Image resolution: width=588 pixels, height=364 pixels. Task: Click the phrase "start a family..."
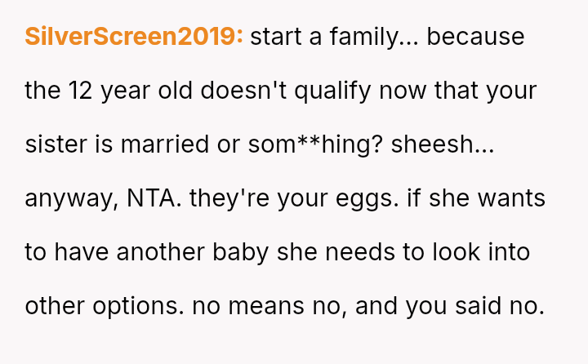(334, 37)
